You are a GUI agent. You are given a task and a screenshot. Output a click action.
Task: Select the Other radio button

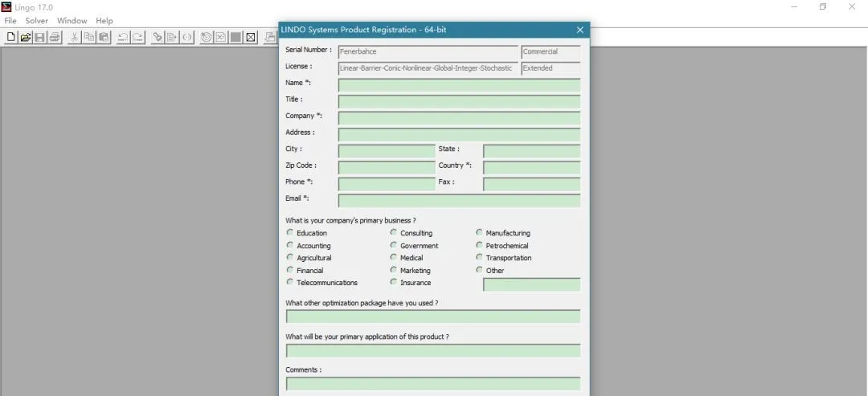pos(479,270)
